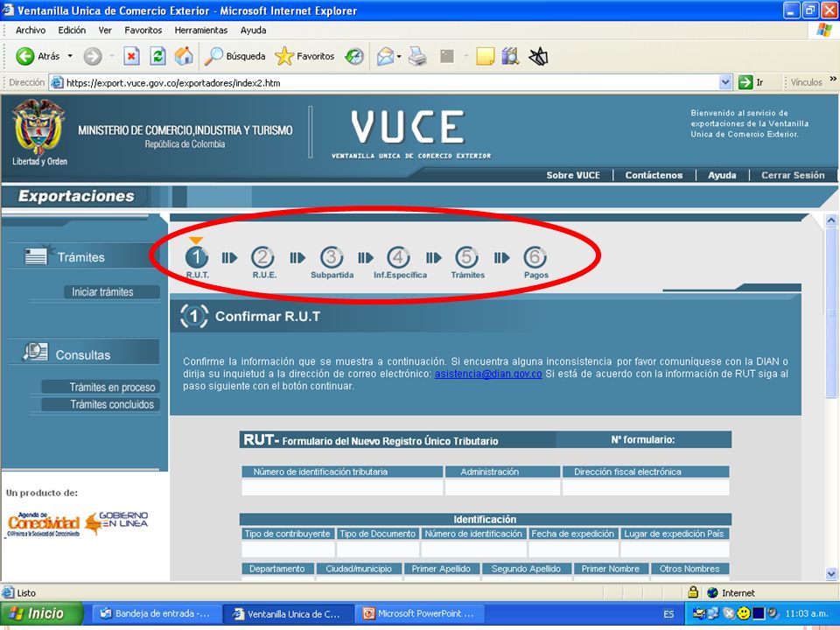Image resolution: width=840 pixels, height=630 pixels.
Task: Print the page with printer icon
Action: [x=418, y=56]
